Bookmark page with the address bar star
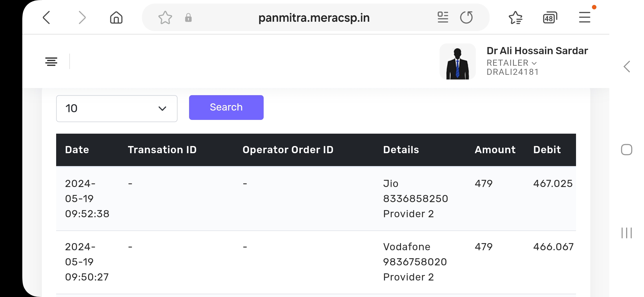 point(165,18)
